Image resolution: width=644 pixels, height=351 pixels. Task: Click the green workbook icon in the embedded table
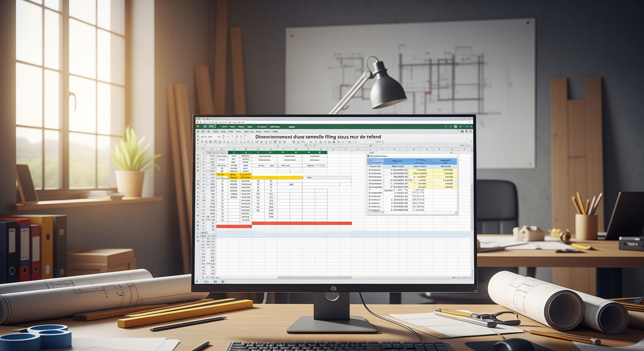click(369, 155)
